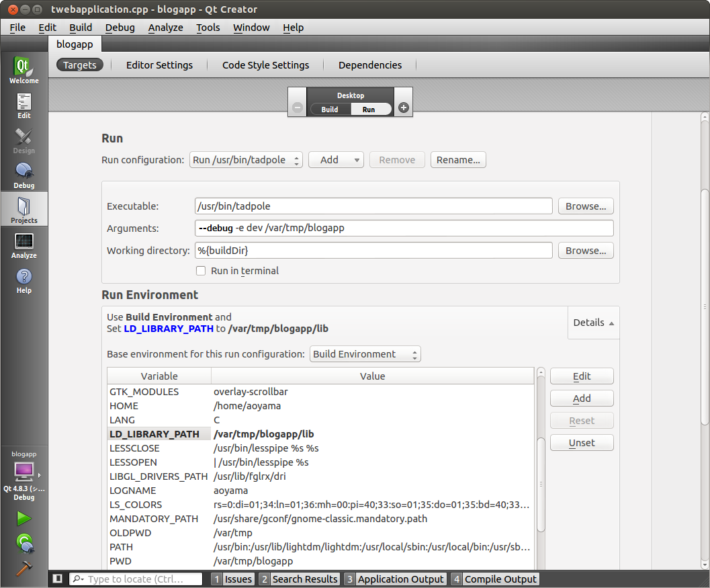Enable Run in terminal checkbox
This screenshot has height=588, width=710.
click(x=201, y=271)
